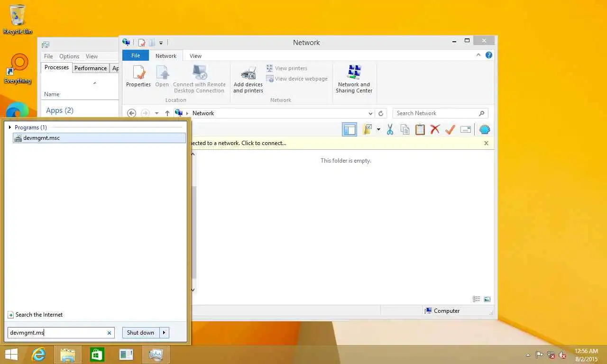Dismiss the yellow notification bar

click(x=486, y=143)
